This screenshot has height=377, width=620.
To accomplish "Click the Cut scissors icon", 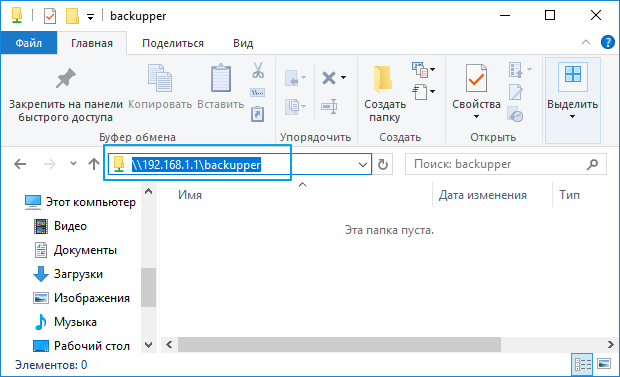I will pyautogui.click(x=258, y=70).
